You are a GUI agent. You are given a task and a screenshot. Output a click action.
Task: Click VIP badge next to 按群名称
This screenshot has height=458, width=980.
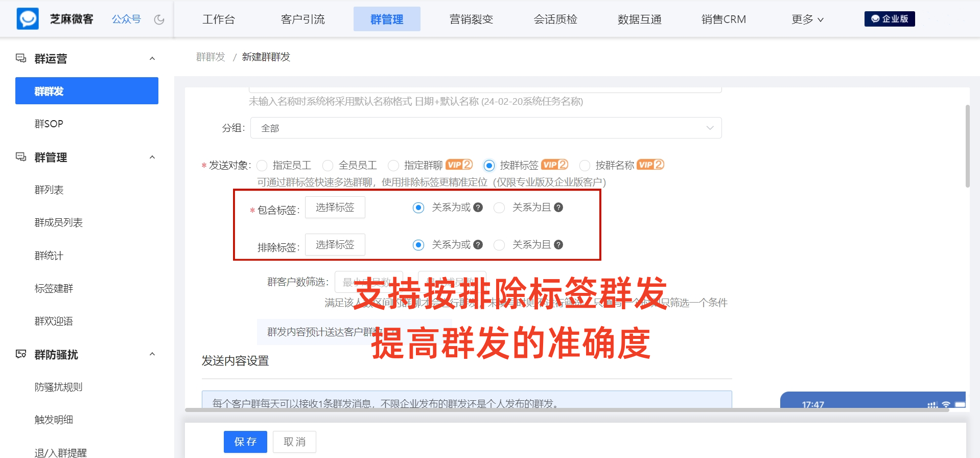[650, 165]
